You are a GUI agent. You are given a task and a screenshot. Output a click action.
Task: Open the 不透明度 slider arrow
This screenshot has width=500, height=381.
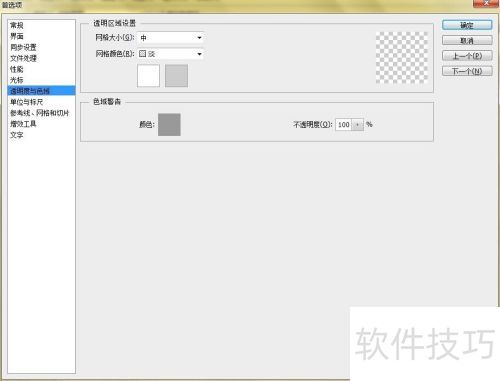[x=358, y=125]
